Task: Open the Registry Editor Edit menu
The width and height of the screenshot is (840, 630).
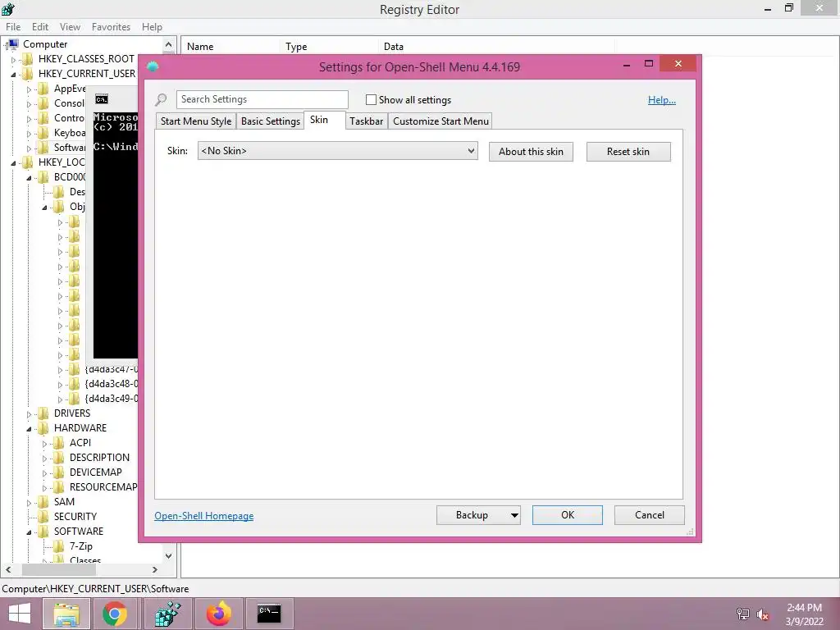Action: [x=40, y=27]
